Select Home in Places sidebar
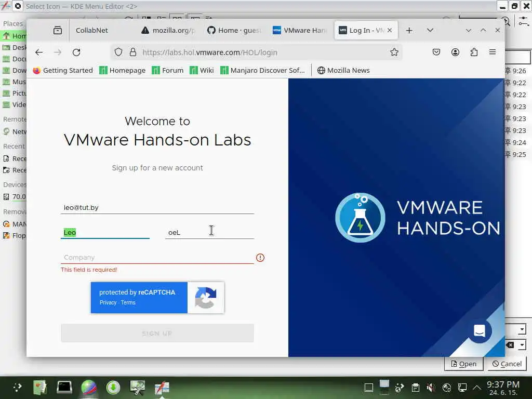Image resolution: width=532 pixels, height=399 pixels. [14, 36]
